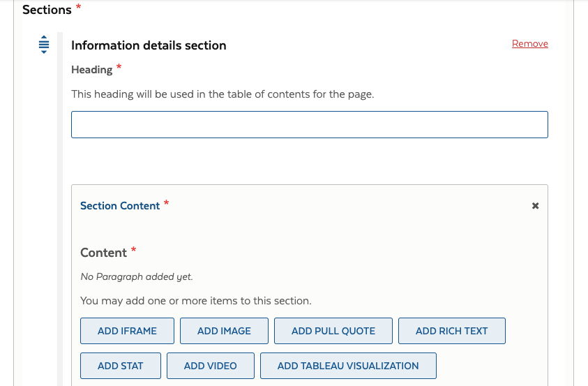Screen dimensions: 588x386
Task: Focus the Heading text input field
Action: (x=309, y=124)
